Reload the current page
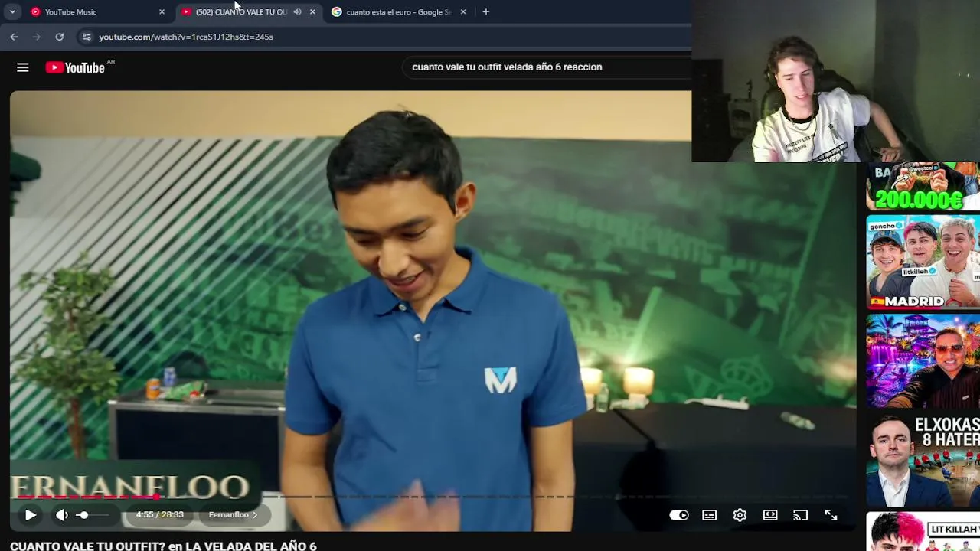The width and height of the screenshot is (980, 551). (59, 37)
